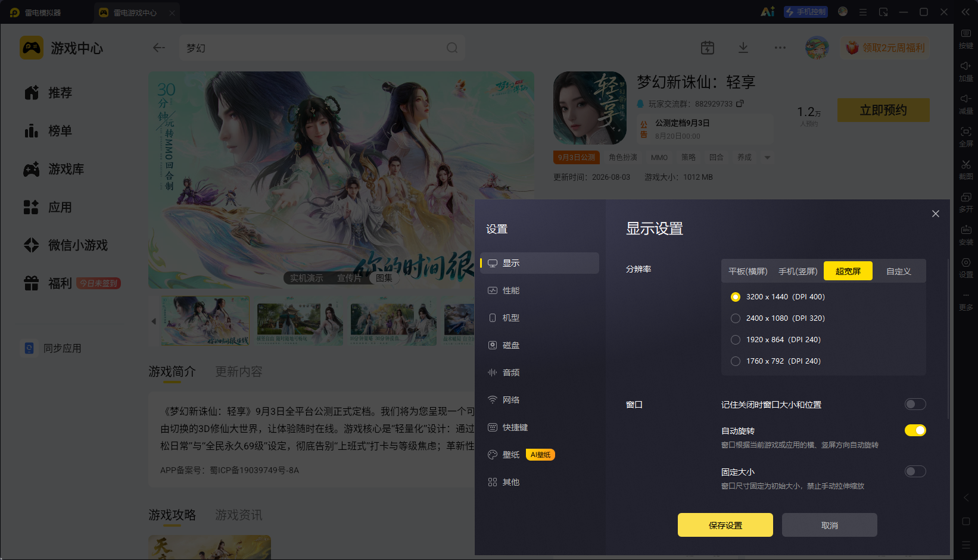Select the first screenshot thumbnail in gallery strip
Screen dimensions: 978x560
click(205, 321)
